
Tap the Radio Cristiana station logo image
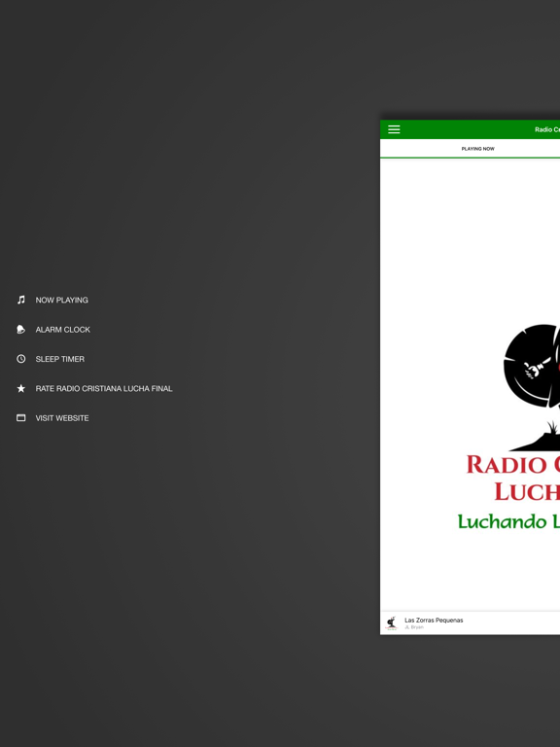(x=508, y=427)
